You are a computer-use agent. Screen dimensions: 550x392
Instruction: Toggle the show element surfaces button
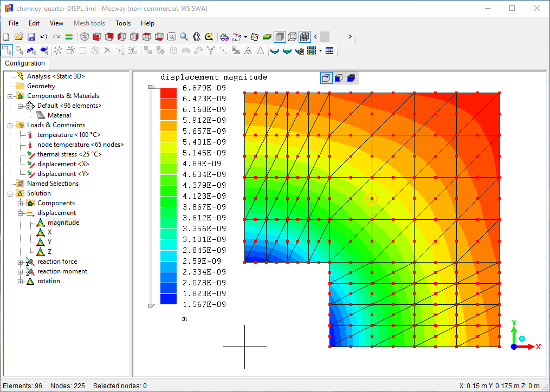[280, 37]
